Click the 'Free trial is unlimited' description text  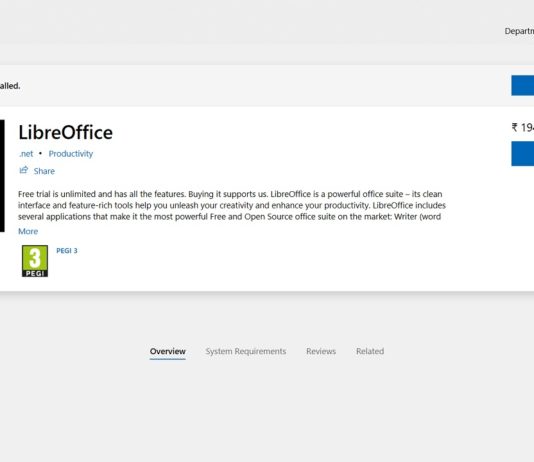232,205
